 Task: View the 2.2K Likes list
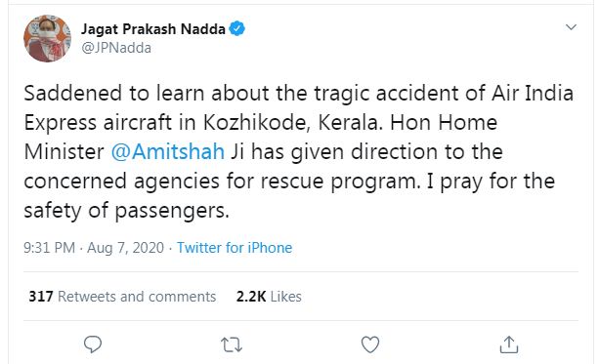point(269,297)
